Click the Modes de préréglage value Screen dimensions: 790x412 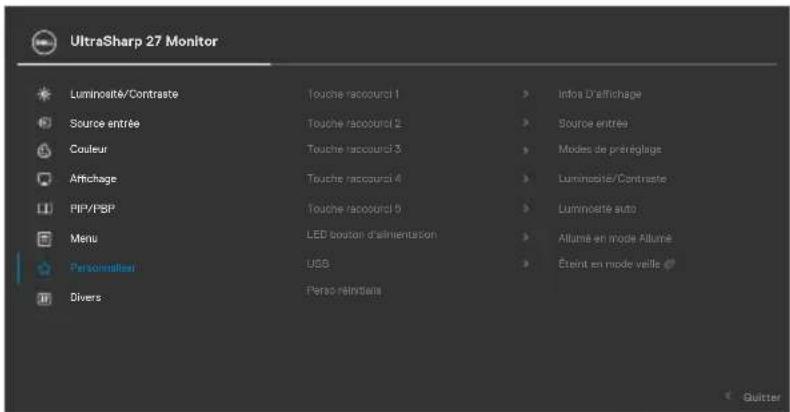(610, 150)
